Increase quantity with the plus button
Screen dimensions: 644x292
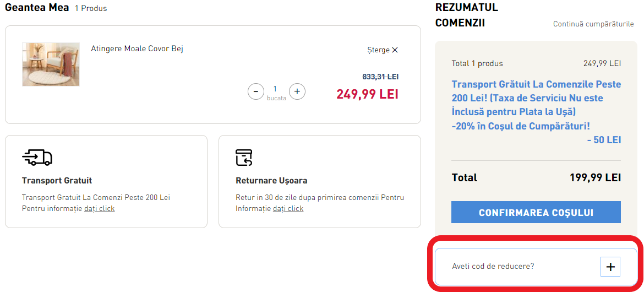pos(297,91)
